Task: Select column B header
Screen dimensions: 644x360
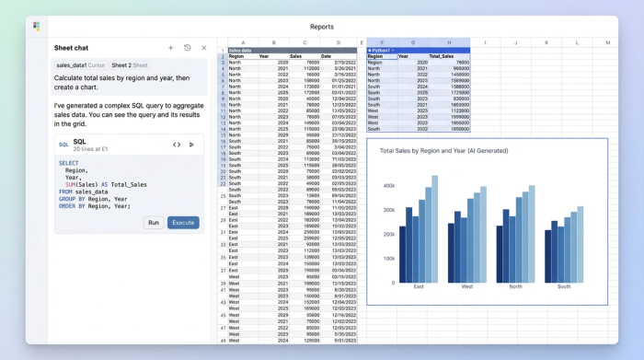Action: click(274, 42)
